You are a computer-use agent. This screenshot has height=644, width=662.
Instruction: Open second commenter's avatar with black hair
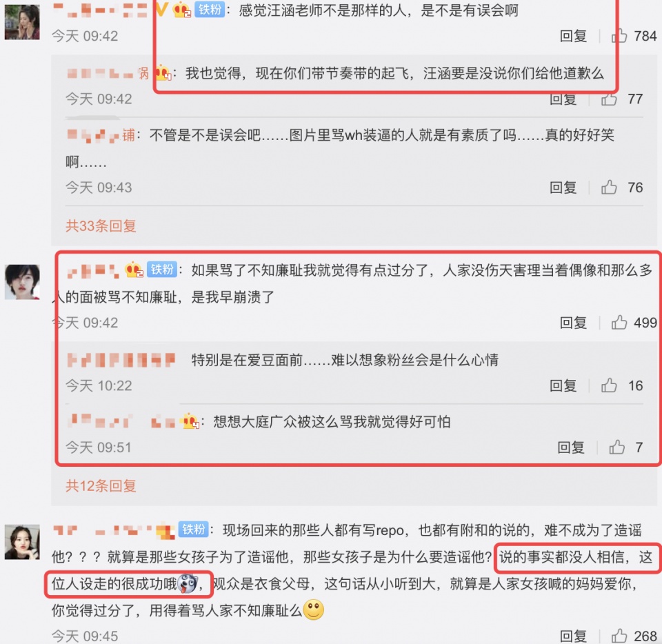22,282
